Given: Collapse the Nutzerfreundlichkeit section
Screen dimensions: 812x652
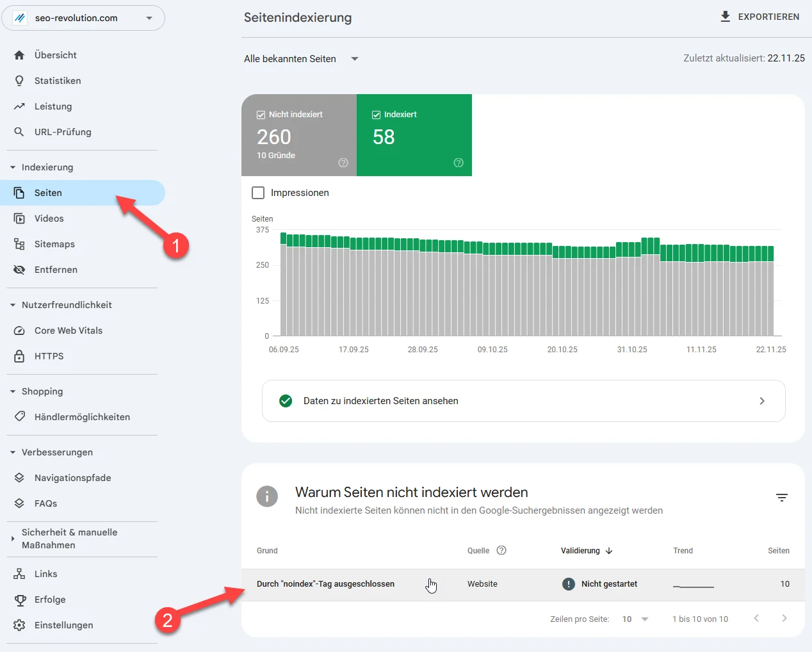Looking at the screenshot, I should click(x=12, y=305).
